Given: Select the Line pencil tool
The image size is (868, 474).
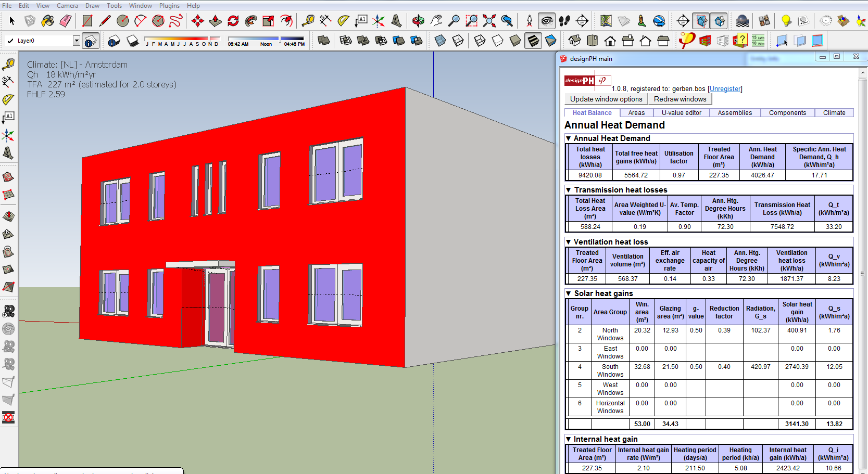Looking at the screenshot, I should [105, 21].
